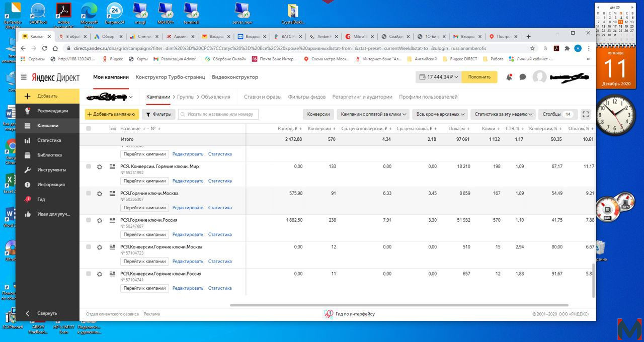Focus campaign search by name field
Image resolution: width=644 pixels, height=342 pixels.
(x=218, y=114)
